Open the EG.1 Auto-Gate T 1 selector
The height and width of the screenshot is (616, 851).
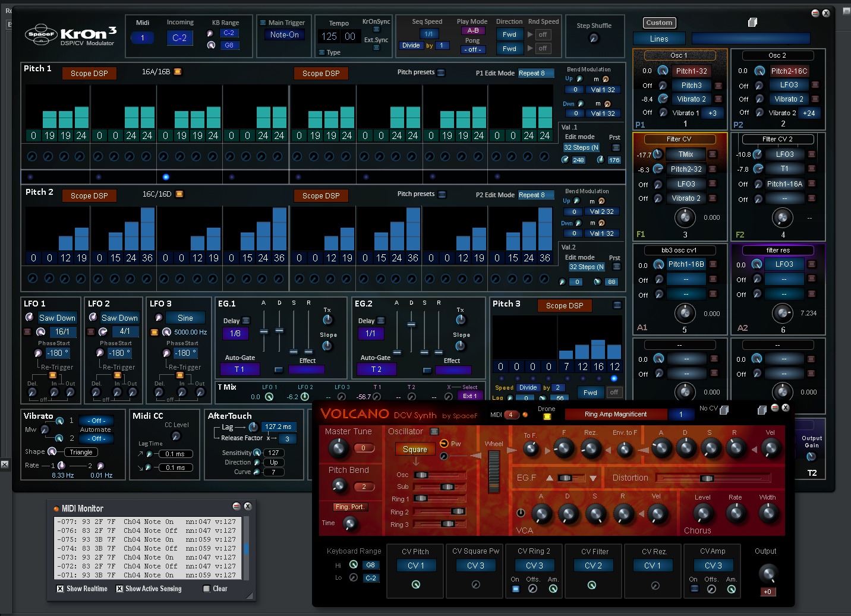[240, 369]
